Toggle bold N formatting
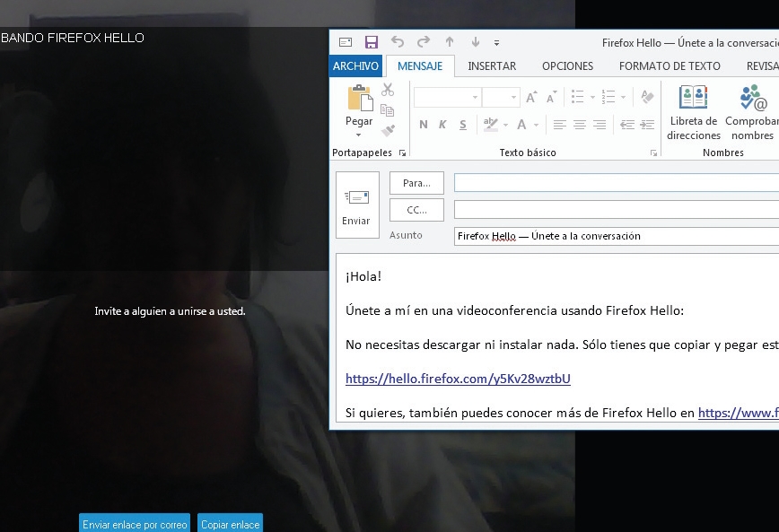The height and width of the screenshot is (532, 779). click(424, 125)
